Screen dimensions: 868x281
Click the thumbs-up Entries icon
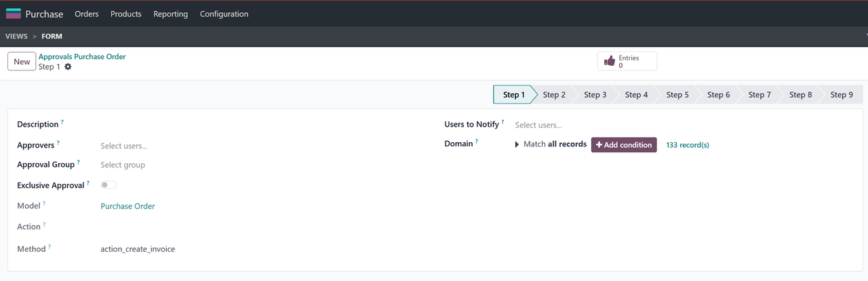point(609,62)
